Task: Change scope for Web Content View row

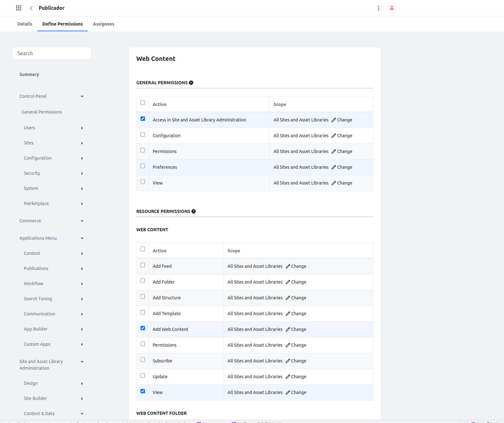Action: tap(296, 392)
